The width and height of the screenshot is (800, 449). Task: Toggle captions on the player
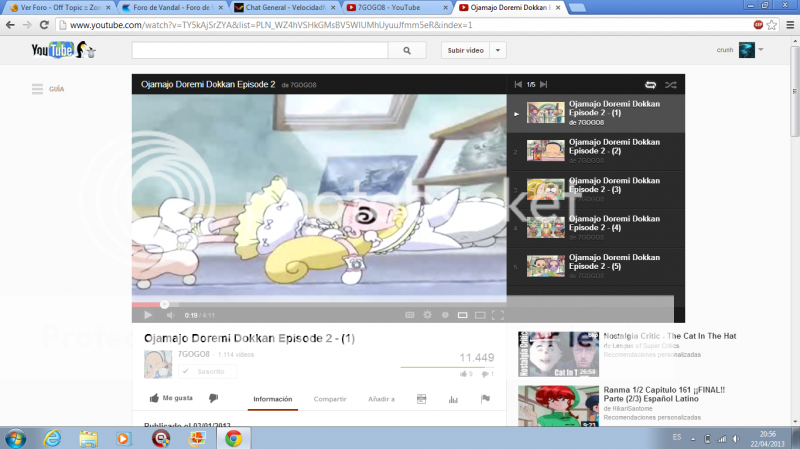410,315
